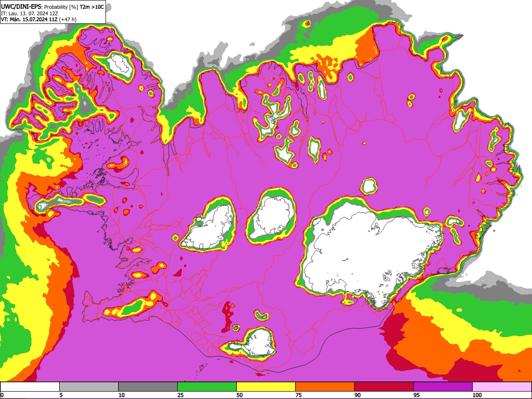Click the purple 95–100% legend swatch
The height and width of the screenshot is (399, 532).
(x=443, y=387)
